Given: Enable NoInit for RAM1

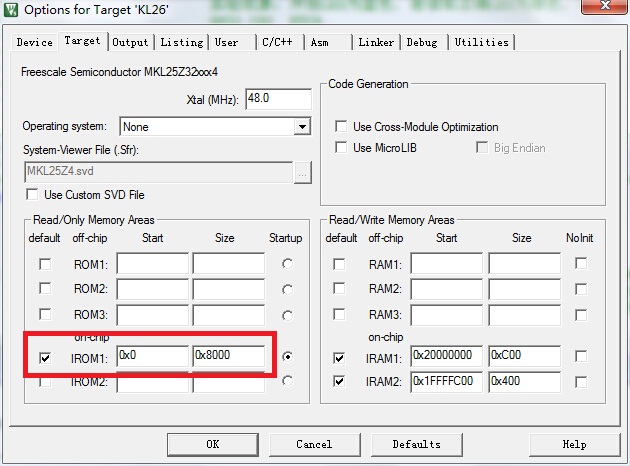Looking at the screenshot, I should pos(581,264).
